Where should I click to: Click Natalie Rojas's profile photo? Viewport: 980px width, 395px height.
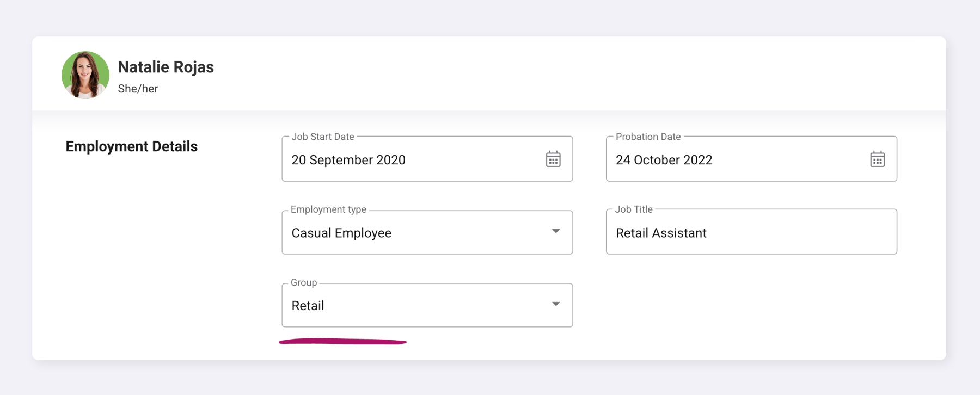coord(85,75)
